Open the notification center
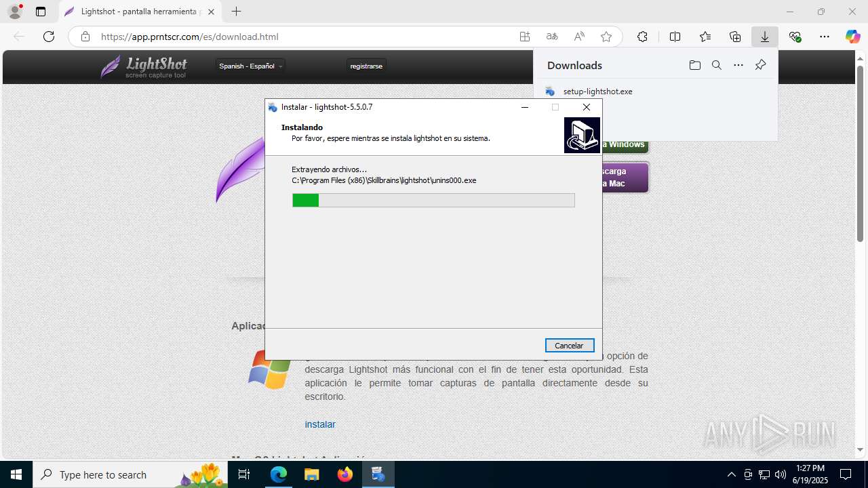868x488 pixels. 846,474
